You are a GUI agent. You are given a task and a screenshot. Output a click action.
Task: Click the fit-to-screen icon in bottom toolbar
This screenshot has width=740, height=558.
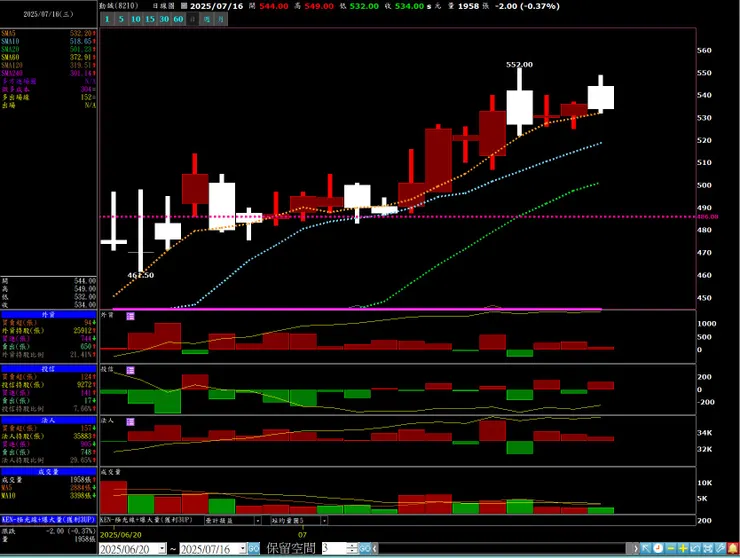point(707,548)
